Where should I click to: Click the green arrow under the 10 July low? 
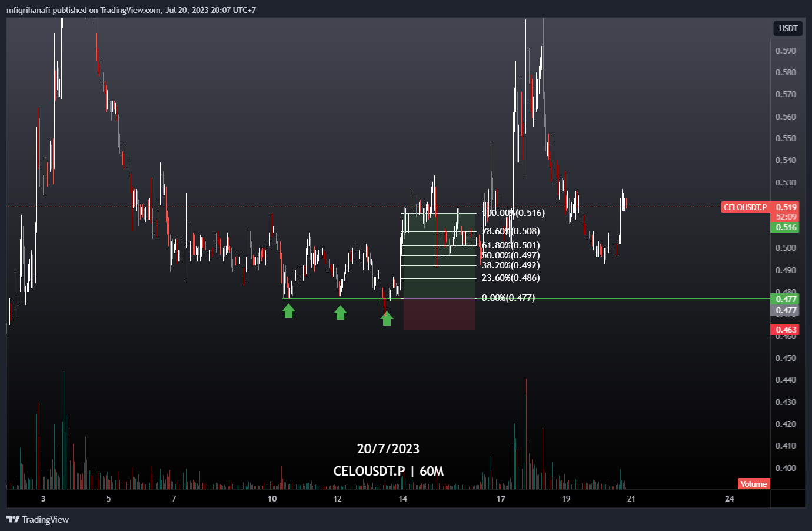tap(288, 310)
